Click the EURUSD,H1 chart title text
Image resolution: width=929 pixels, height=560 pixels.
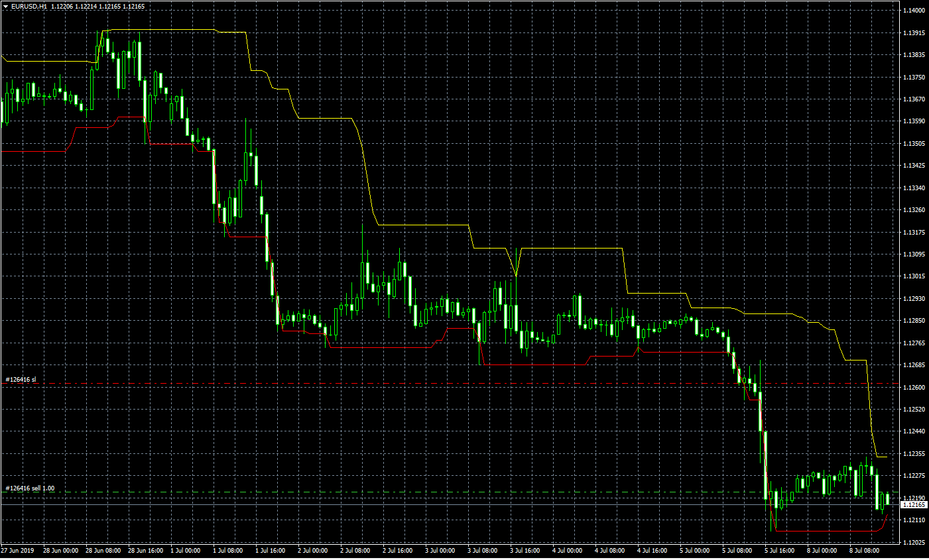point(29,7)
